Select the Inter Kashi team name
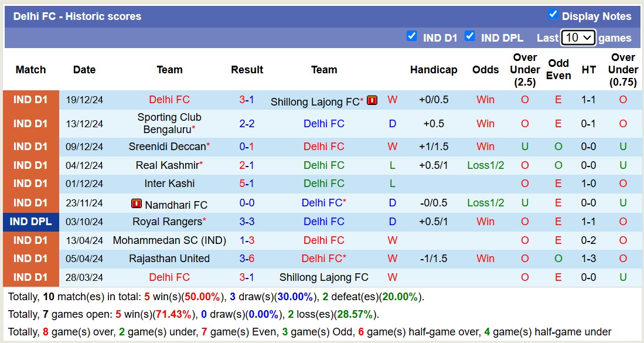The image size is (644, 343). (x=169, y=184)
